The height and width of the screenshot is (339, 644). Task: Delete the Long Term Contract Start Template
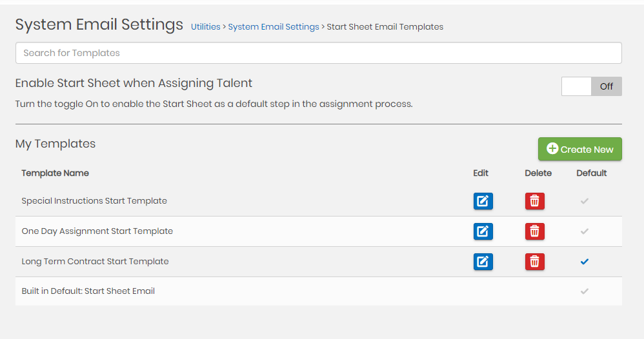[x=534, y=262]
